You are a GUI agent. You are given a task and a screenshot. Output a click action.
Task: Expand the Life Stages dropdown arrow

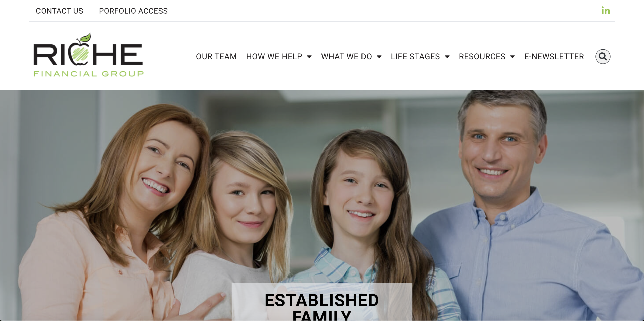click(x=447, y=57)
